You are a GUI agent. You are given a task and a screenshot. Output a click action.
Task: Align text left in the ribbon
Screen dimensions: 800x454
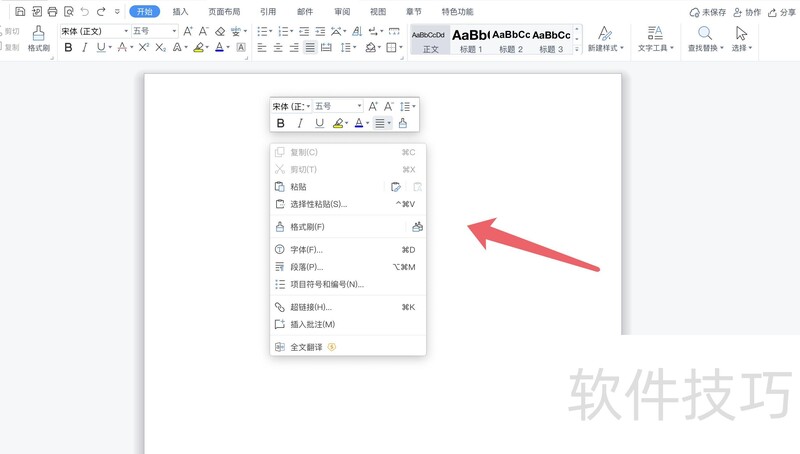(262, 47)
